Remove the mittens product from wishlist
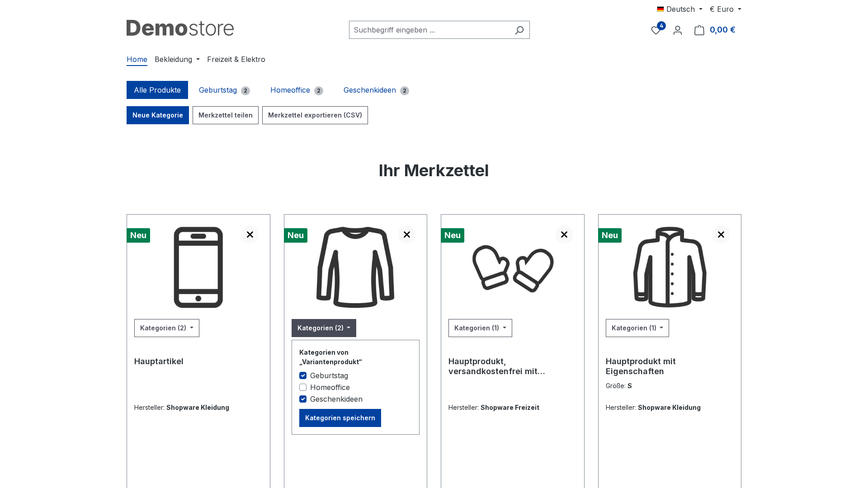Image resolution: width=868 pixels, height=488 pixels. (564, 235)
